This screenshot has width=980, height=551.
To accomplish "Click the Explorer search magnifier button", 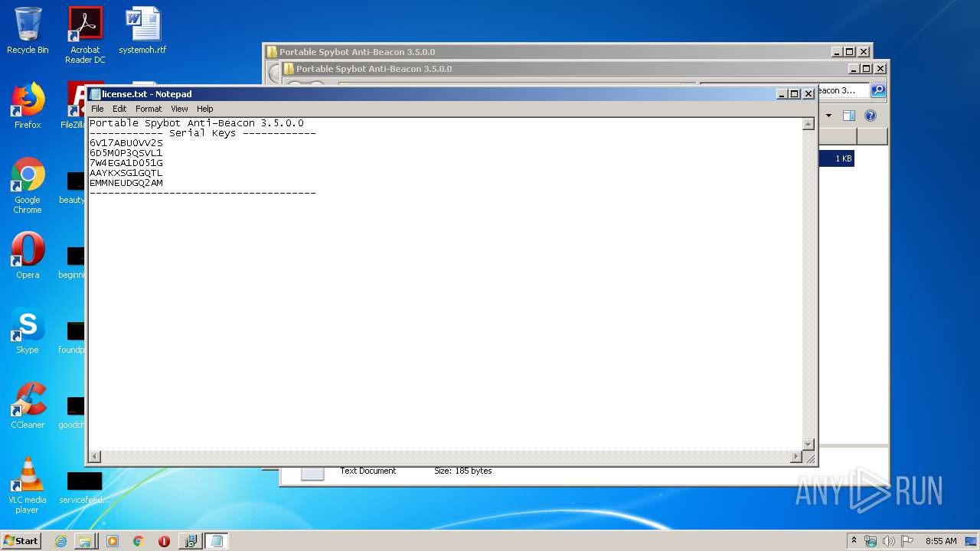I will pos(878,90).
